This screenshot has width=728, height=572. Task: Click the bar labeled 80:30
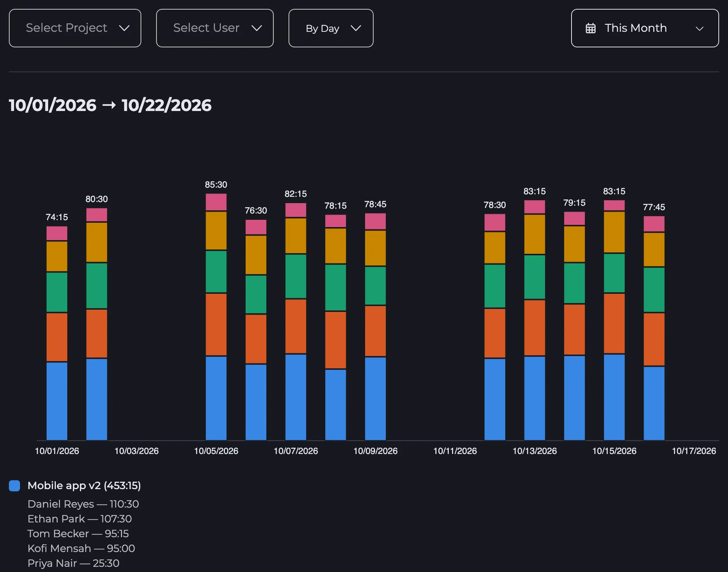click(97, 324)
